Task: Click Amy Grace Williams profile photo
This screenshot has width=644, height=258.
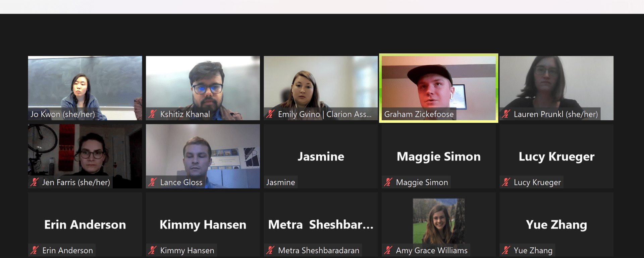Action: (439, 221)
